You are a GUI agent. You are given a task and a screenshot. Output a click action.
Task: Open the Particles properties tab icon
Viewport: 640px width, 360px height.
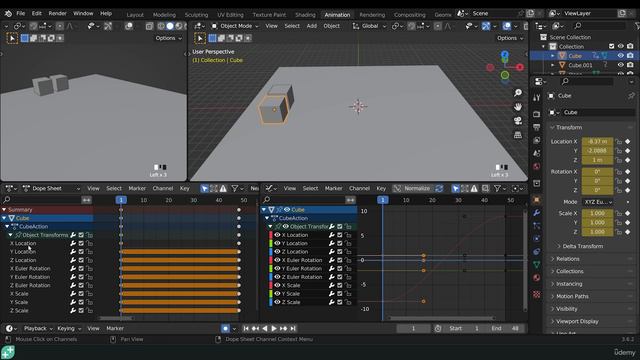click(537, 226)
